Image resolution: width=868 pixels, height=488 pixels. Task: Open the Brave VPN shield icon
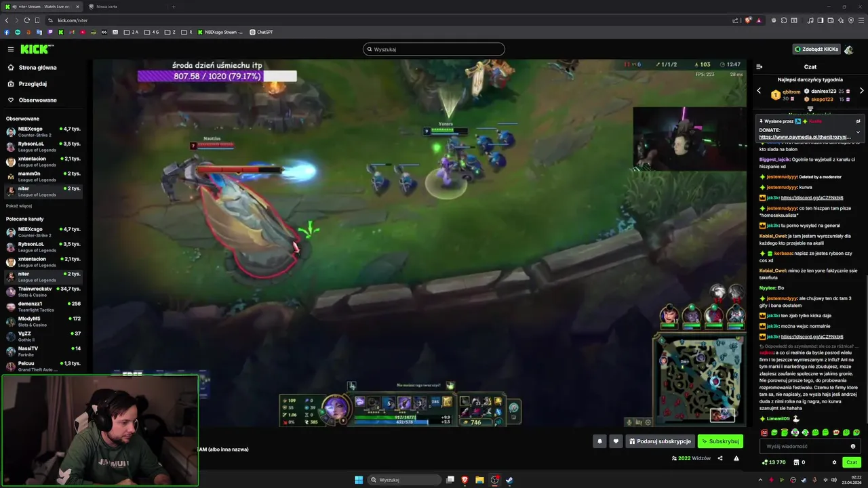click(851, 20)
